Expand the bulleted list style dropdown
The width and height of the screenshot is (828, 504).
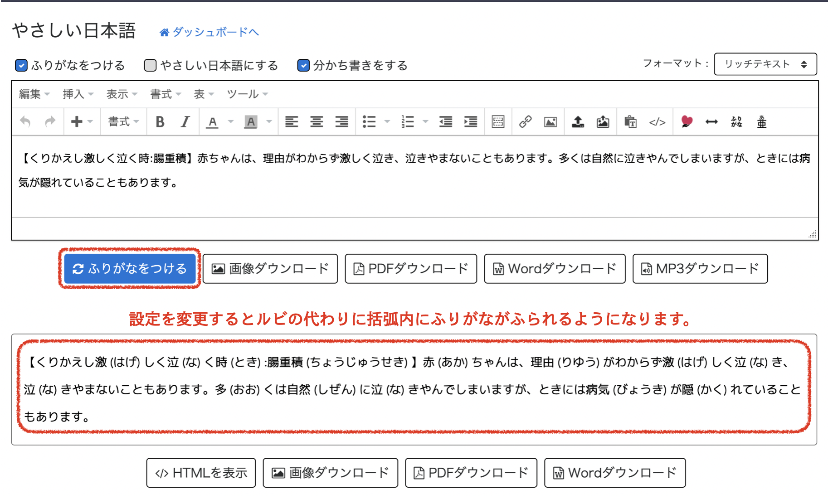[x=386, y=121]
